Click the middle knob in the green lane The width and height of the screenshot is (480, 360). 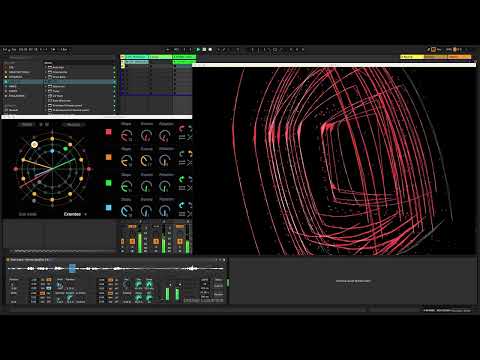(146, 186)
